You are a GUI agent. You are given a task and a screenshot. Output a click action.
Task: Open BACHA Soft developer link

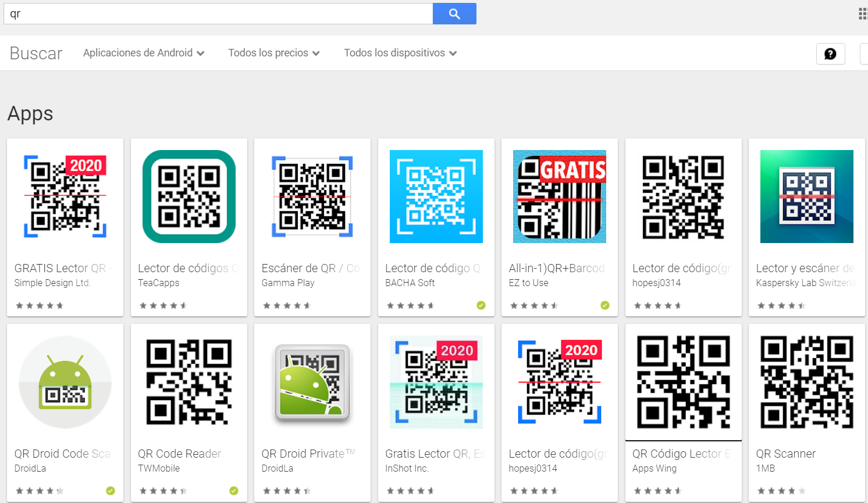pos(410,283)
